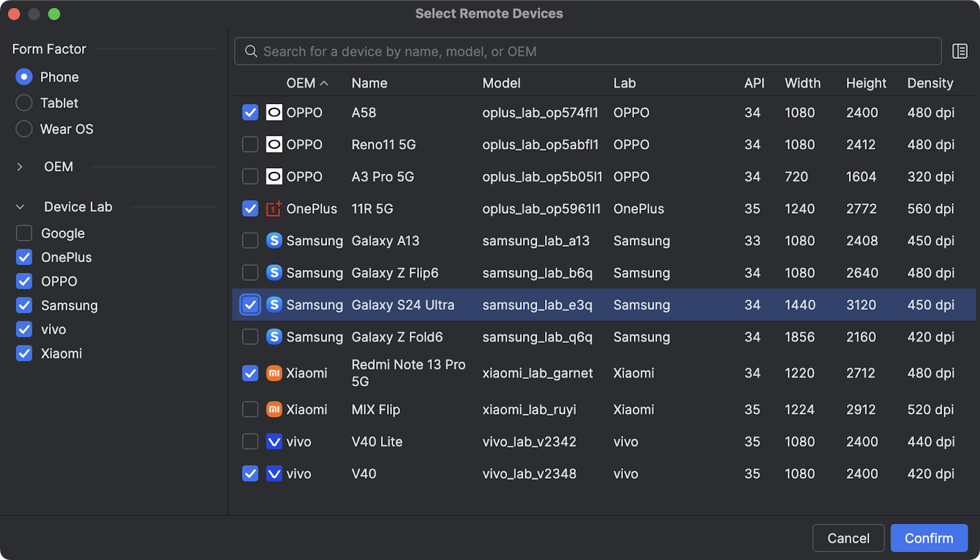
Task: Sort by the API column header
Action: click(x=754, y=83)
